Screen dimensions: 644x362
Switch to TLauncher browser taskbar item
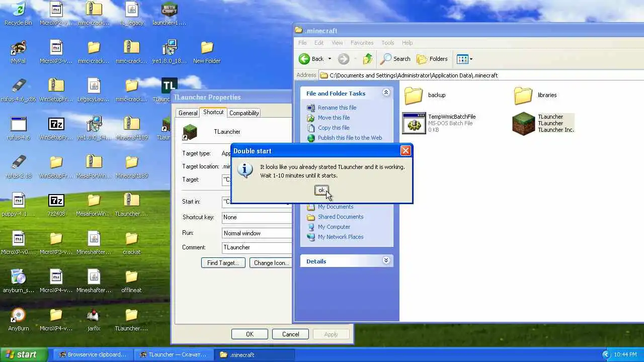tap(175, 354)
